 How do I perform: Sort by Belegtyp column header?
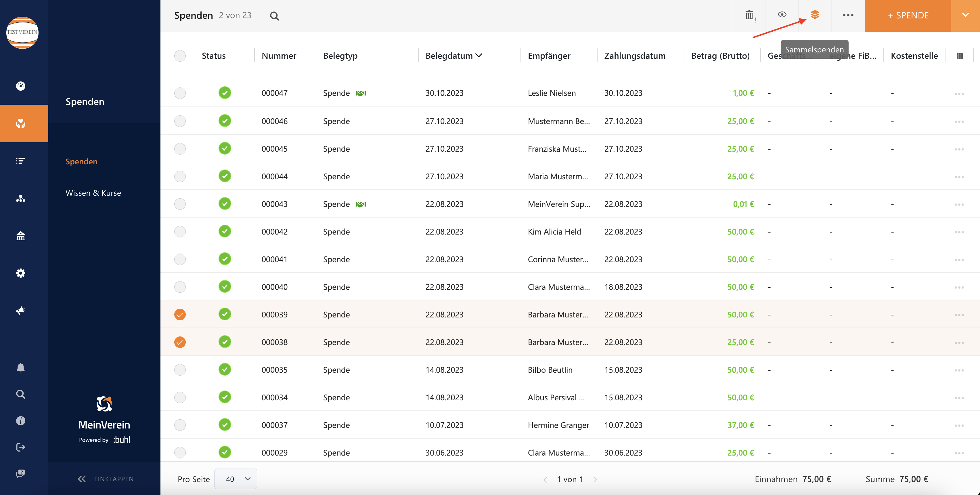(x=340, y=56)
